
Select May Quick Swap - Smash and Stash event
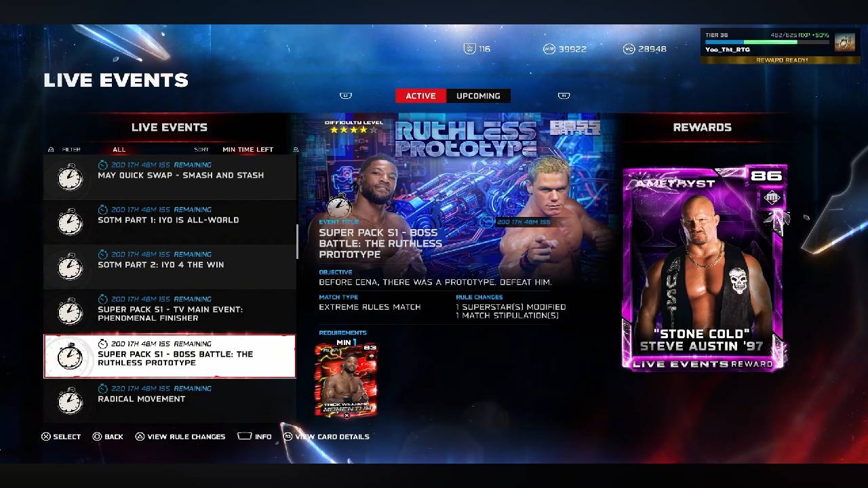point(170,177)
